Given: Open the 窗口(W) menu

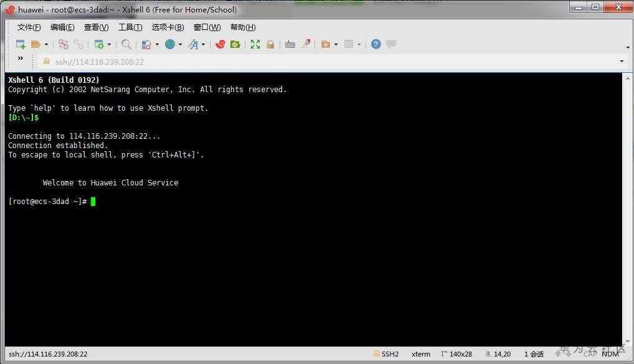Looking at the screenshot, I should pos(207,27).
